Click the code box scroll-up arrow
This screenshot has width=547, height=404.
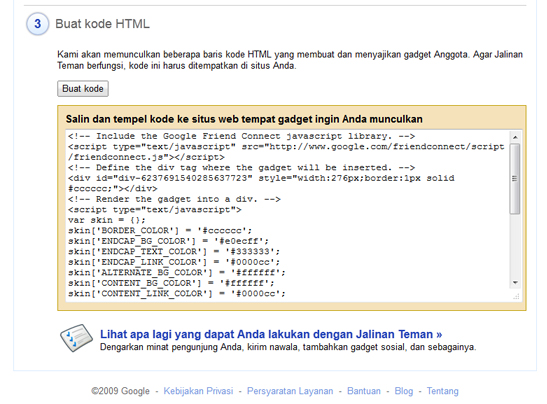(x=515, y=137)
